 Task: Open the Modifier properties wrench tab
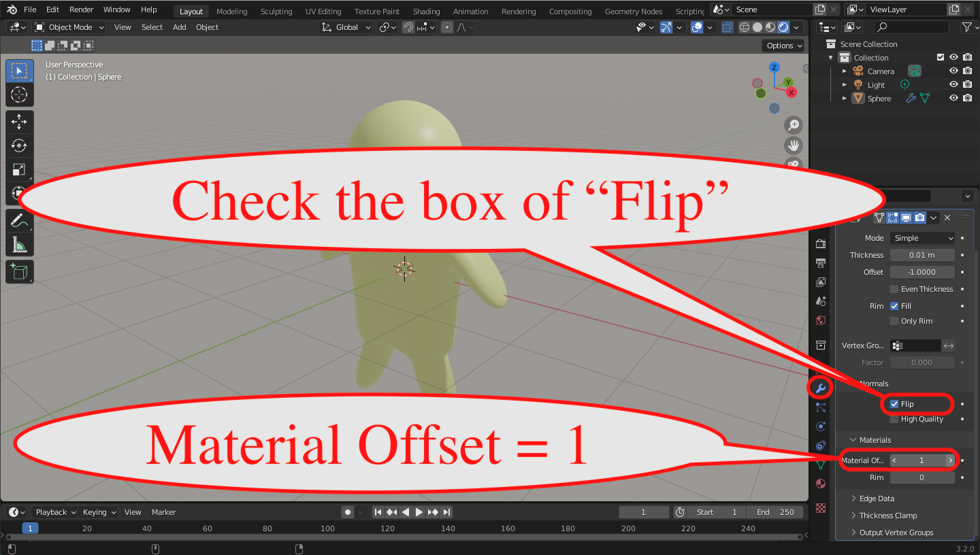click(821, 388)
